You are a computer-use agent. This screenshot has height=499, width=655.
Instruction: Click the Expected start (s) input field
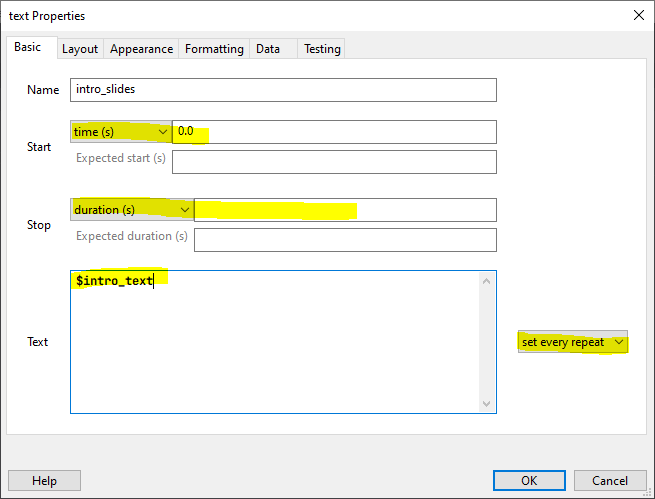pyautogui.click(x=334, y=161)
